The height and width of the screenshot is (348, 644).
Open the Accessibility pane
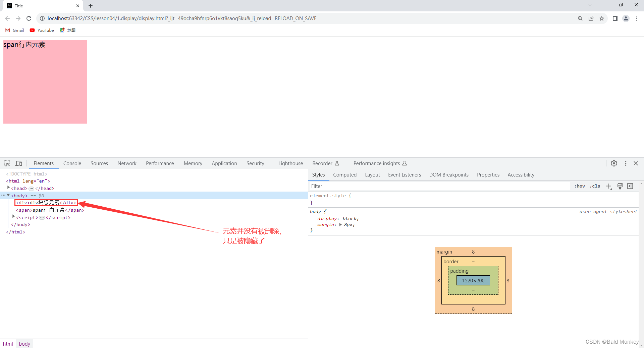tap(521, 175)
